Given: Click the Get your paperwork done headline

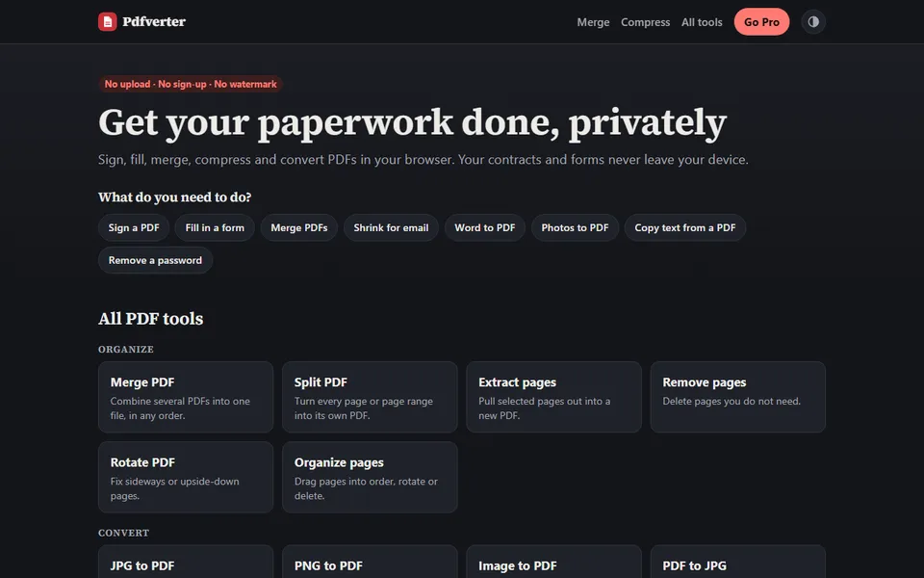Looking at the screenshot, I should pyautogui.click(x=412, y=122).
